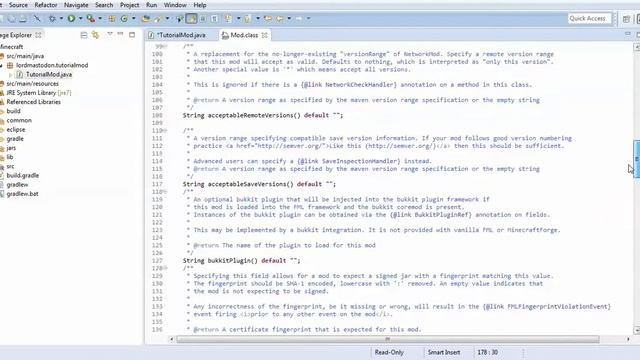Open the Refactor menu

[46, 5]
